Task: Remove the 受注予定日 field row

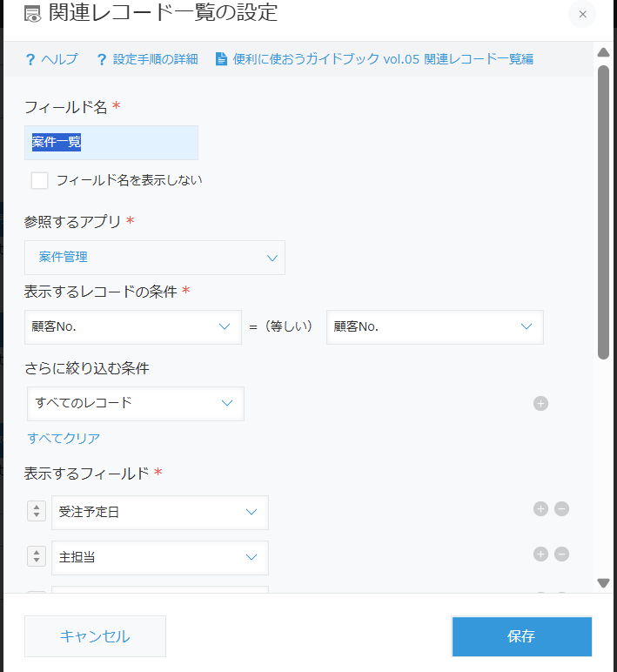Action: pyautogui.click(x=561, y=508)
